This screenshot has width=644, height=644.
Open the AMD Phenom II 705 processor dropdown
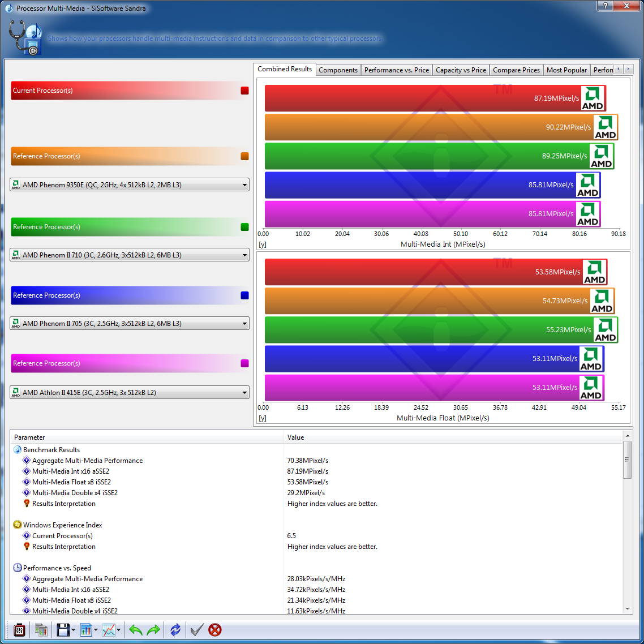[130, 324]
